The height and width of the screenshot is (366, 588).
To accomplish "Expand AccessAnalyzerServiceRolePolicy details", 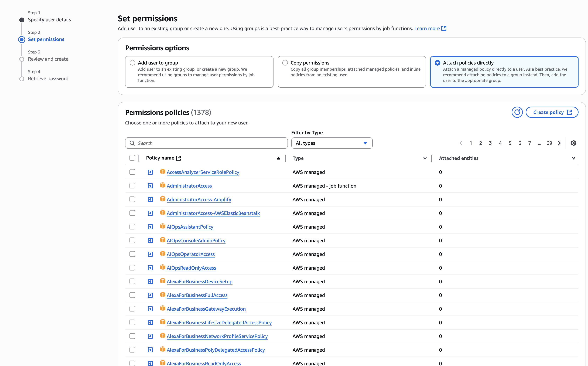I will [150, 172].
